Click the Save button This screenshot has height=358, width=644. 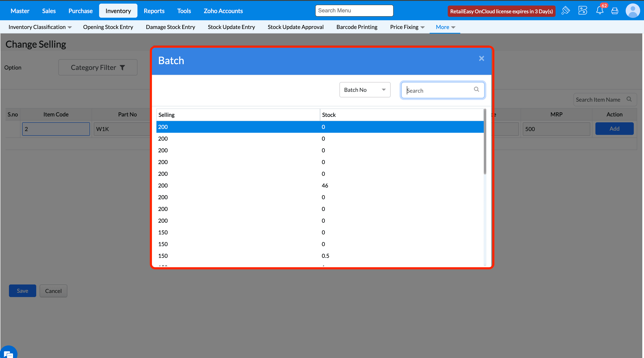point(23,291)
